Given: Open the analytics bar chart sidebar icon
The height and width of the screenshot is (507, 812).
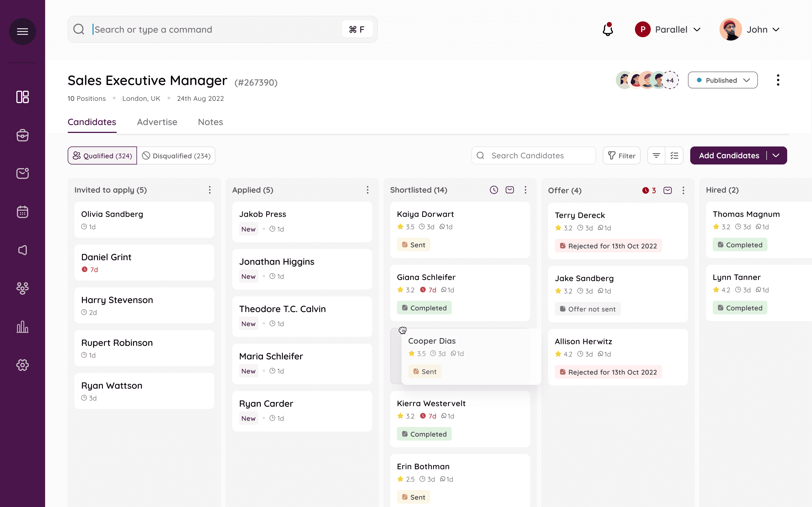Looking at the screenshot, I should click(23, 327).
